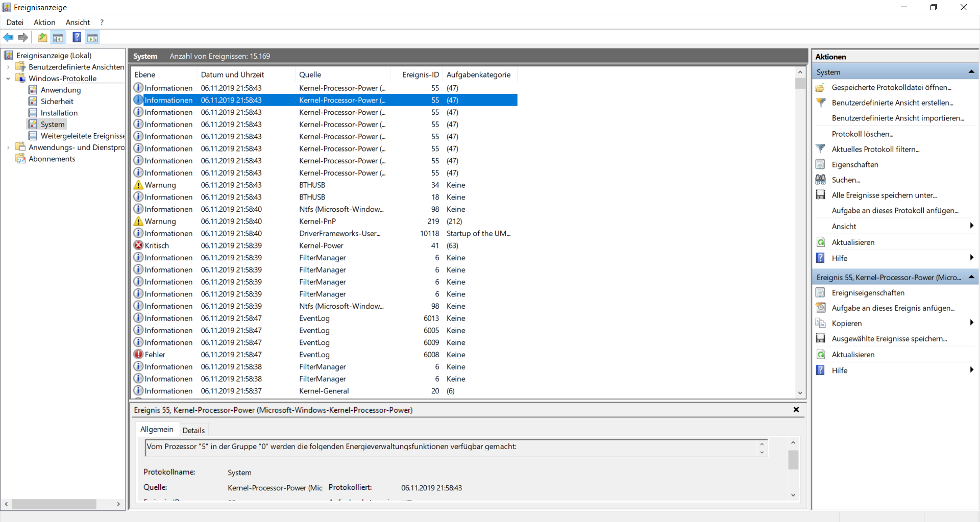980x522 pixels.
Task: Click save icon for Alle Ereignisse speichern
Action: [x=820, y=195]
